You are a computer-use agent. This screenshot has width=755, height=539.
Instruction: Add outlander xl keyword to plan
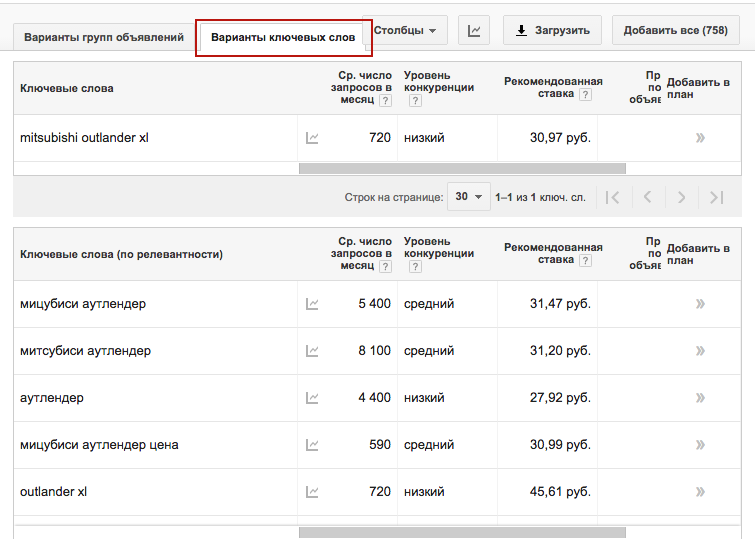tap(700, 492)
